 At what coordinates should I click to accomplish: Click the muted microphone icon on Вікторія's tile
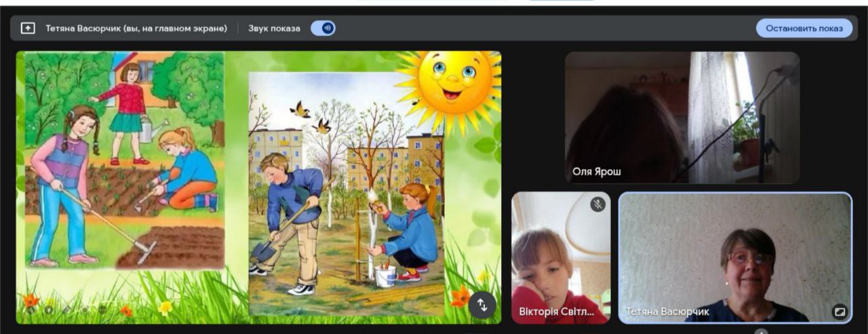click(597, 204)
